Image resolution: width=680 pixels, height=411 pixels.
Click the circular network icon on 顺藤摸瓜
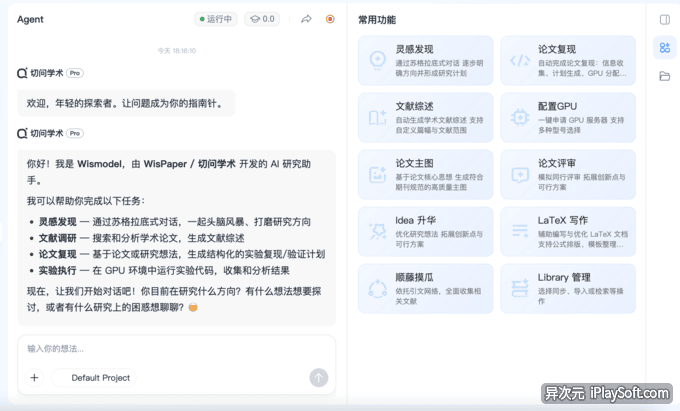377,289
